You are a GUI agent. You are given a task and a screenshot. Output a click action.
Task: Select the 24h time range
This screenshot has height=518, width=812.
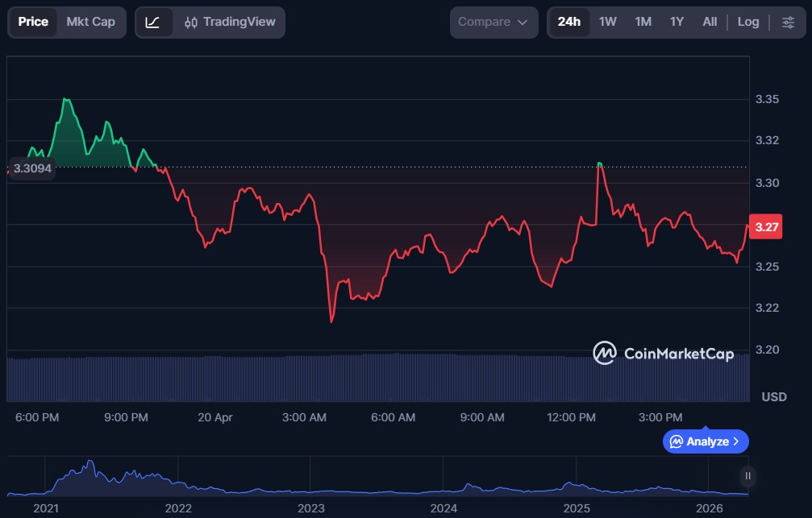[568, 22]
